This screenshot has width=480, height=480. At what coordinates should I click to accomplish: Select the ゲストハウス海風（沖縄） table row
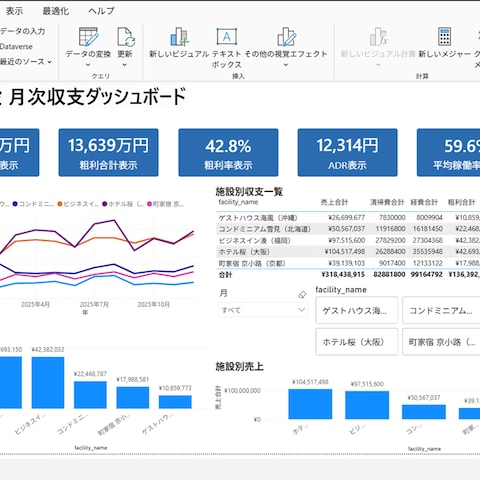point(348,218)
